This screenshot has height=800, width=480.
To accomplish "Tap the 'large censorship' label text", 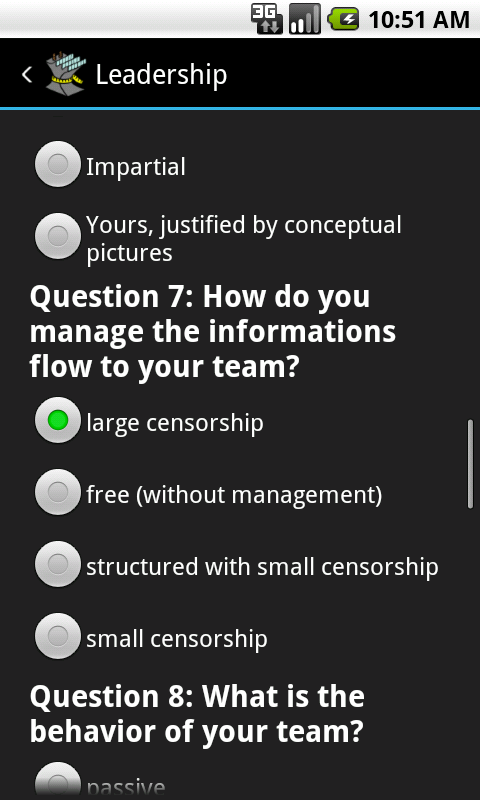I will point(175,423).
